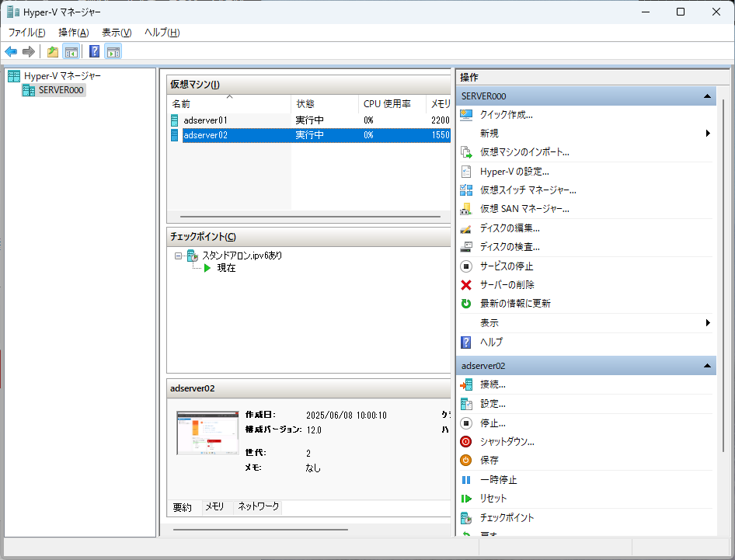
Task: Click the red シャットダウン icon
Action: 466,442
